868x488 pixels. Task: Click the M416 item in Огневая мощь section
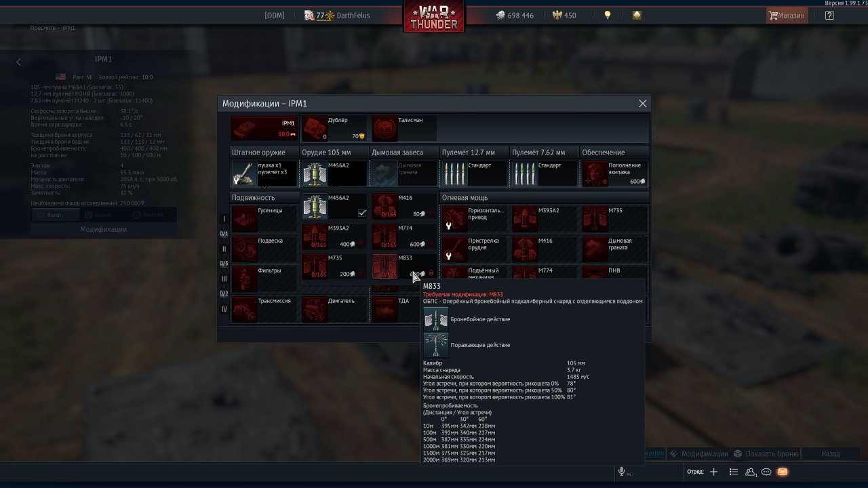coord(545,249)
